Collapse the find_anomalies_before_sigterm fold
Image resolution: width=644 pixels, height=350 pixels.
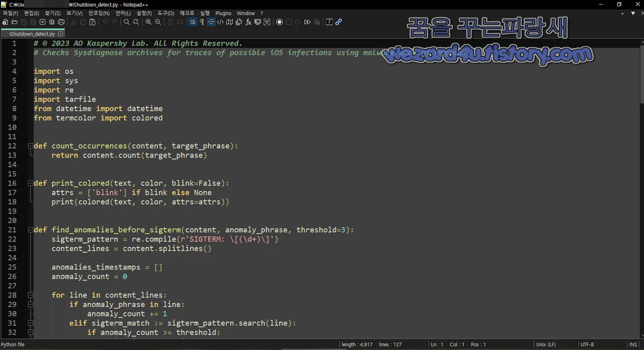(30, 230)
